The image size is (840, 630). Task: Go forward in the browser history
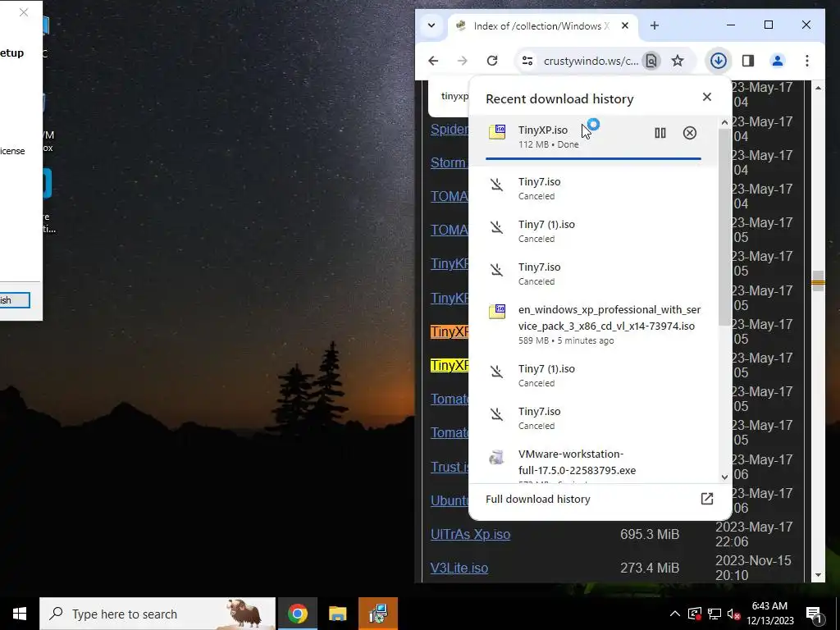point(463,61)
